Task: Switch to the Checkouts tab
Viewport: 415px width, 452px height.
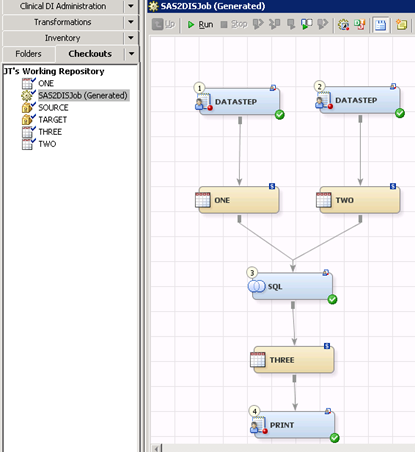Action: pyautogui.click(x=90, y=54)
